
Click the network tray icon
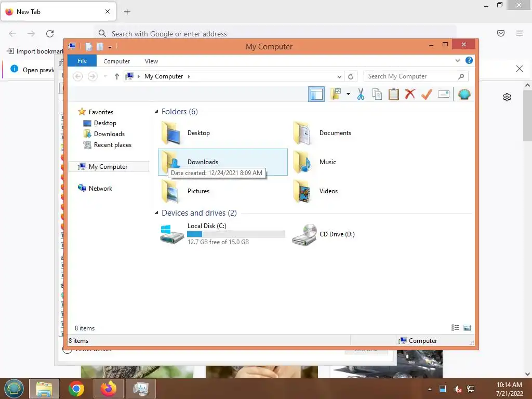coord(471,389)
